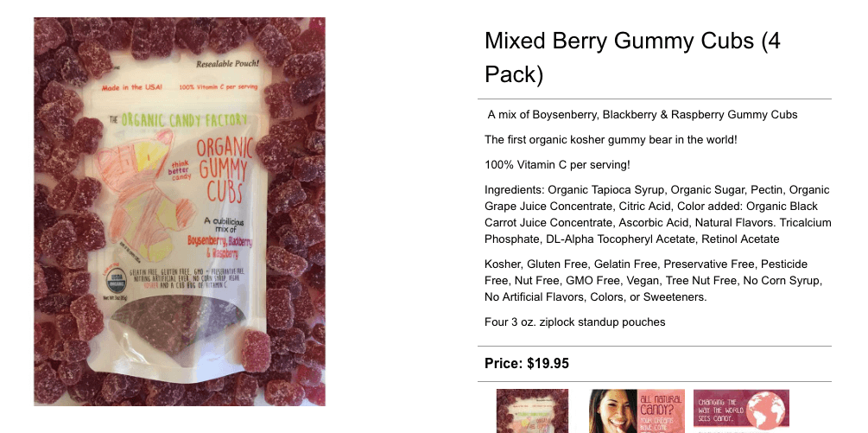Click the 'A mix of Boysenberry, Blackberry' description line
This screenshot has height=433, width=868.
click(643, 115)
